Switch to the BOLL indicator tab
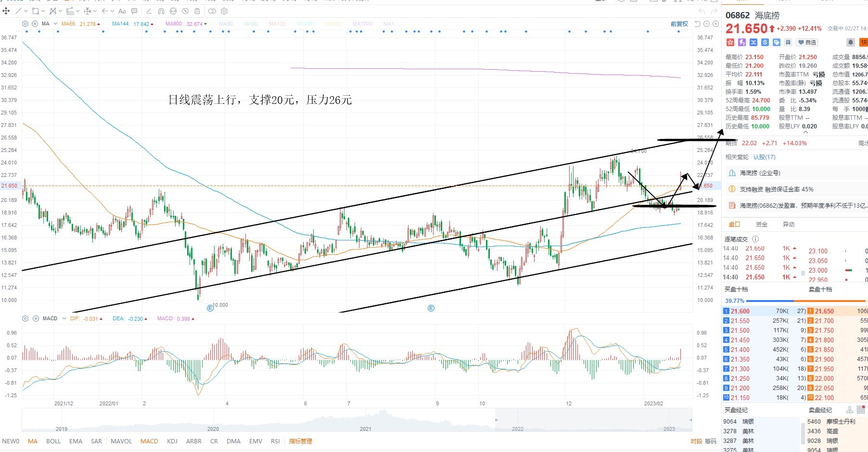This screenshot has height=452, width=868. tap(53, 441)
